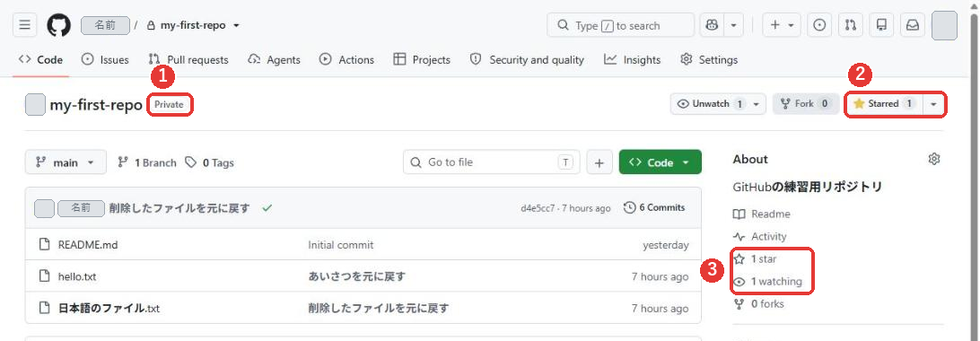Image resolution: width=980 pixels, height=341 pixels.
Task: Click the 0 forks link
Action: (758, 304)
